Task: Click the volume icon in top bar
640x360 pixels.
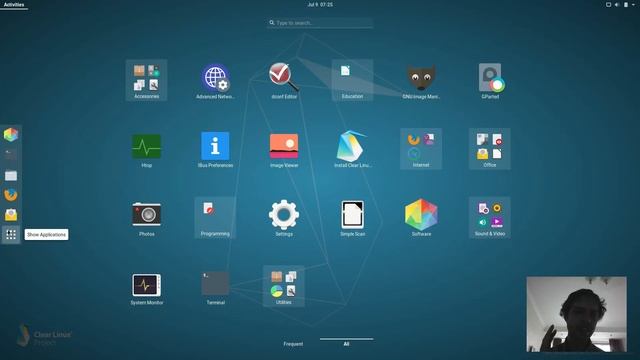Action: coord(617,4)
